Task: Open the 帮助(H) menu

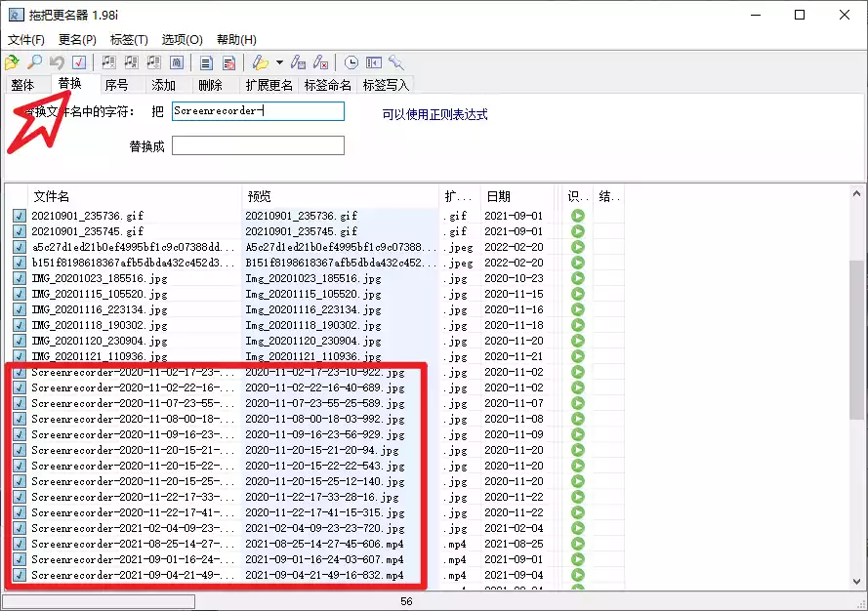Action: point(236,39)
